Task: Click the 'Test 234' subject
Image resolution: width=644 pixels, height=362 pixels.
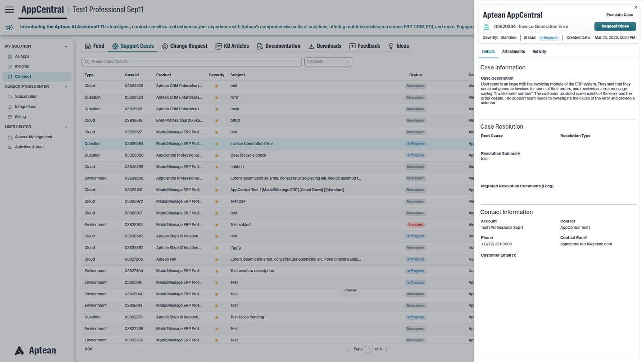Action: click(x=238, y=202)
